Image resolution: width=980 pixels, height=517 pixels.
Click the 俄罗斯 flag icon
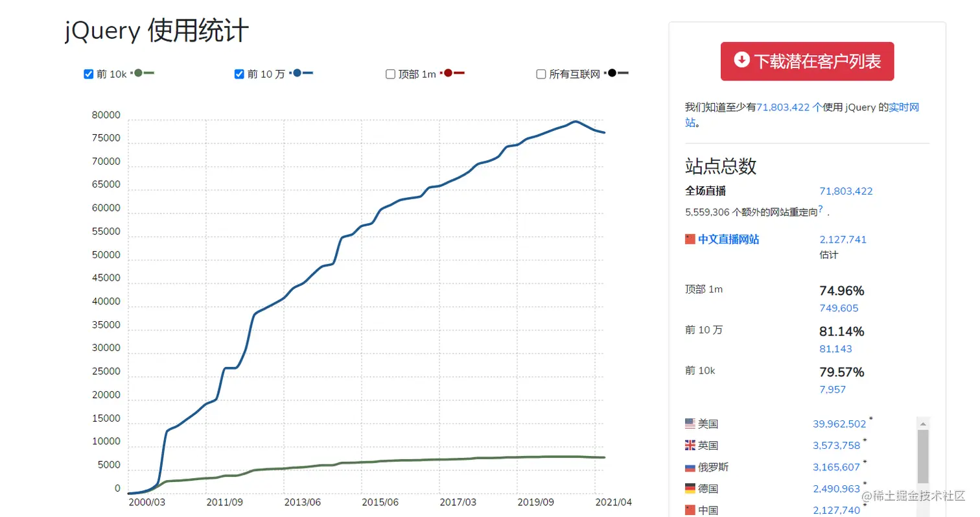690,467
